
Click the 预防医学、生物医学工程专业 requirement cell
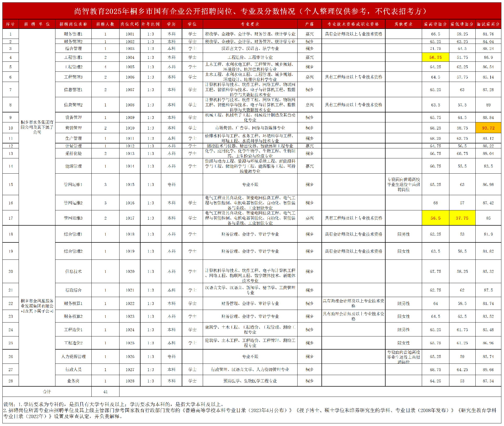(250, 381)
